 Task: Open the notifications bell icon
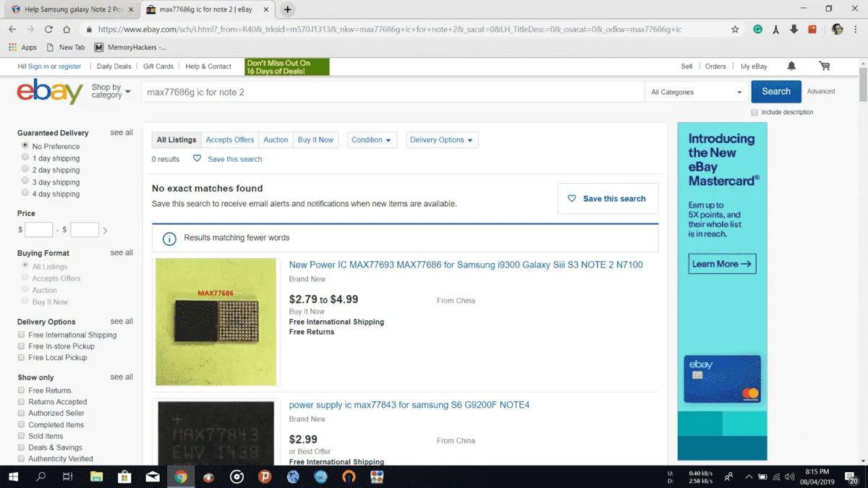click(791, 66)
